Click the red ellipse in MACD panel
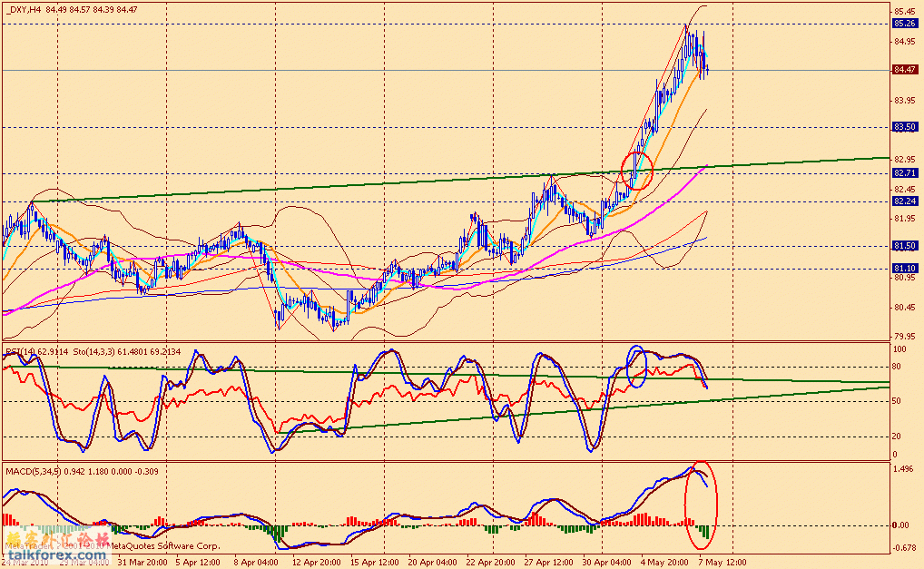The height and width of the screenshot is (569, 924). (x=703, y=505)
